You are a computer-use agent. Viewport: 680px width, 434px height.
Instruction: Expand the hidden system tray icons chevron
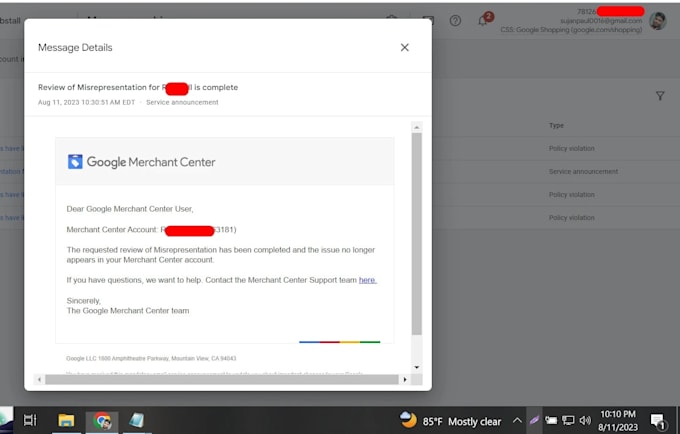pyautogui.click(x=517, y=420)
